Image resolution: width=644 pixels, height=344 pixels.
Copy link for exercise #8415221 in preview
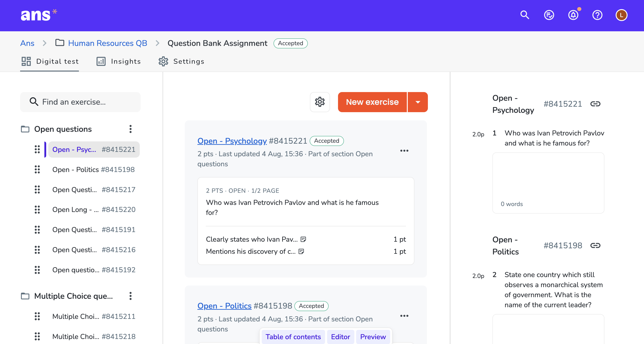click(595, 104)
